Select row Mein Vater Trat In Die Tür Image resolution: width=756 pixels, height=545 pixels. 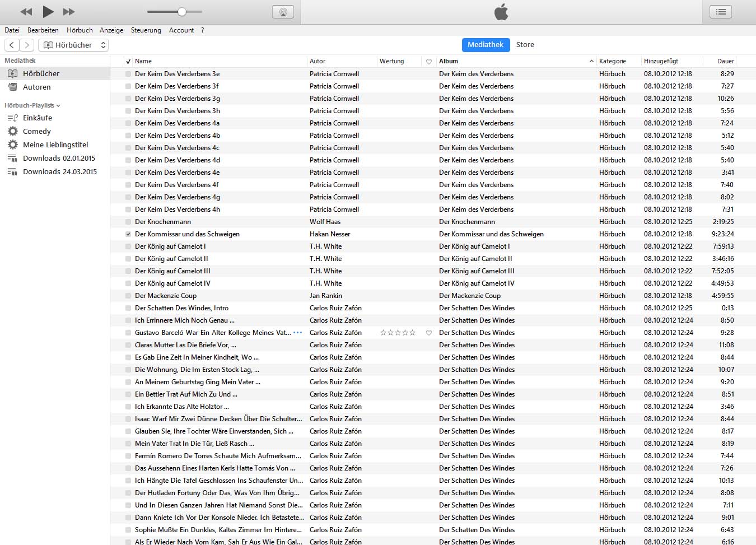pos(433,444)
